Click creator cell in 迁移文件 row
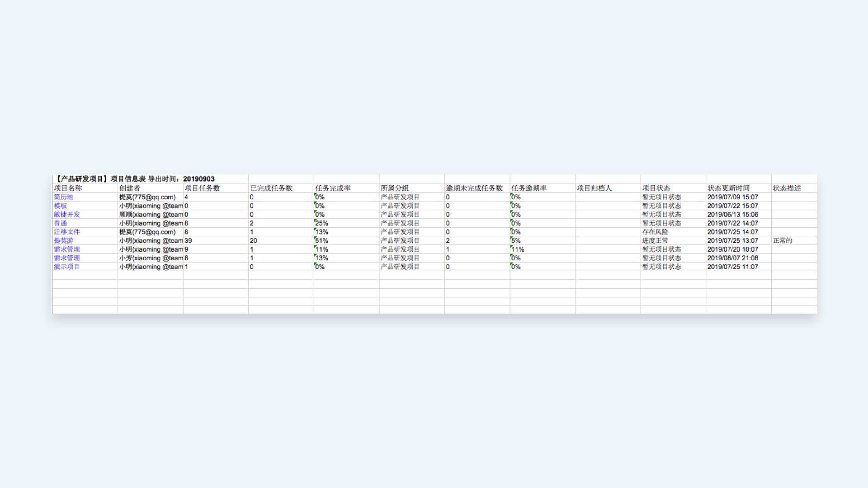 click(x=151, y=232)
